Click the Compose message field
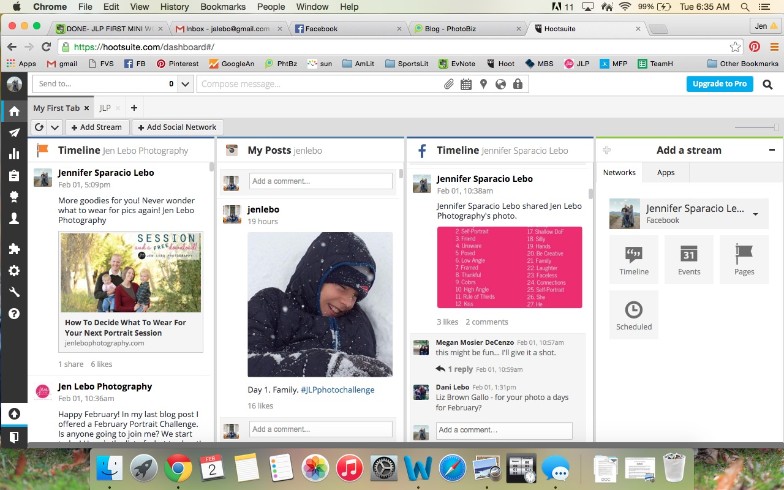784x490 pixels. click(320, 84)
